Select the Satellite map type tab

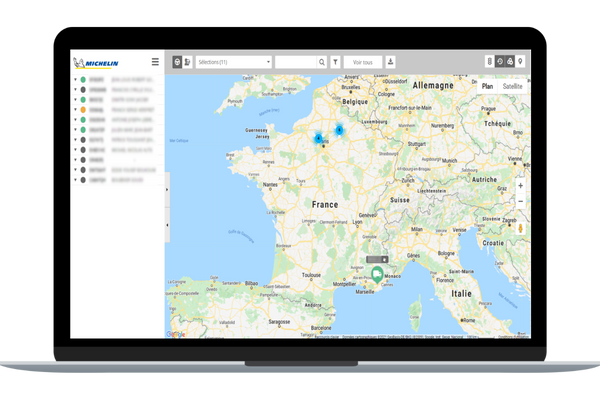512,86
